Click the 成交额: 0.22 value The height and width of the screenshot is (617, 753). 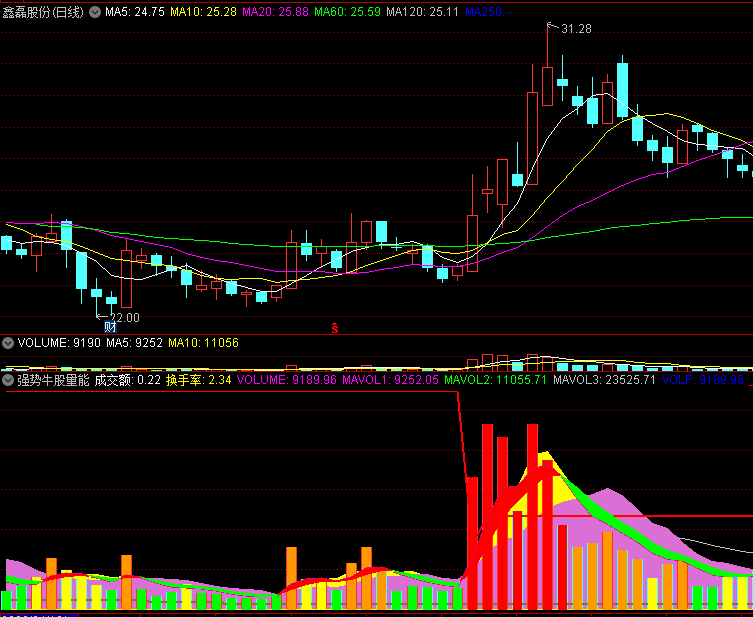tap(127, 380)
